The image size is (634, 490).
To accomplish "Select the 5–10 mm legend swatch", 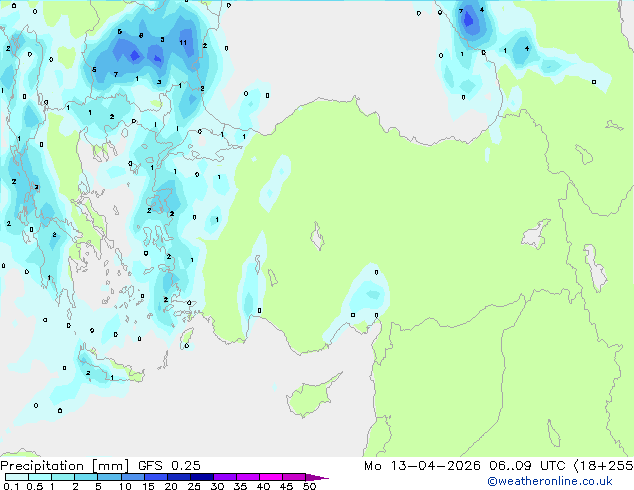I will [x=109, y=477].
